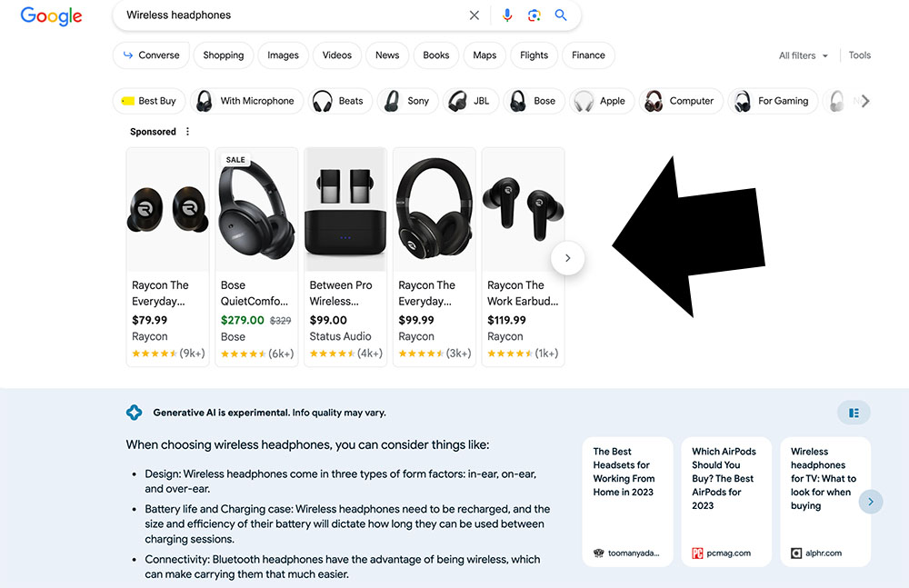Click the Generative AI sparkle icon
The image size is (909, 588).
pos(135,413)
